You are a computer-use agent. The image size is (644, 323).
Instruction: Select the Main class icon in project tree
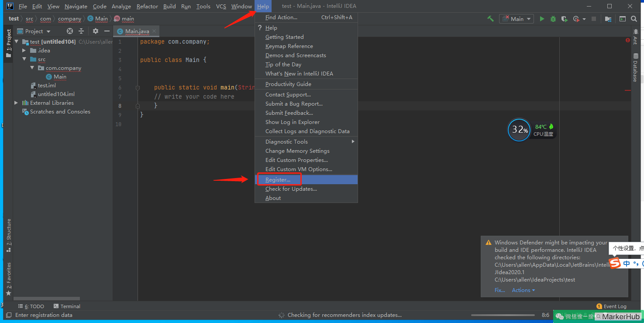49,77
